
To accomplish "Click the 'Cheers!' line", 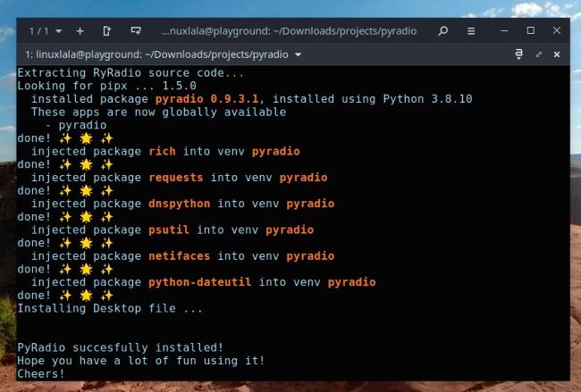I will (41, 374).
